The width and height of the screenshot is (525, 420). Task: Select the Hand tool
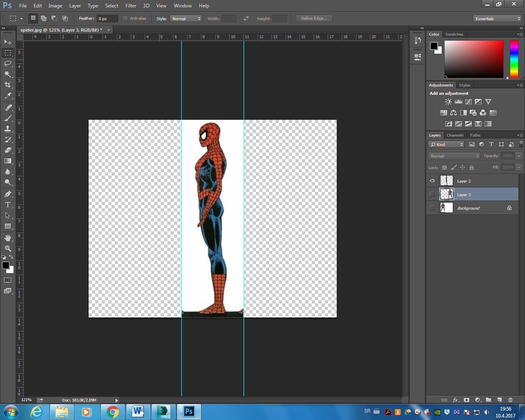click(x=8, y=238)
